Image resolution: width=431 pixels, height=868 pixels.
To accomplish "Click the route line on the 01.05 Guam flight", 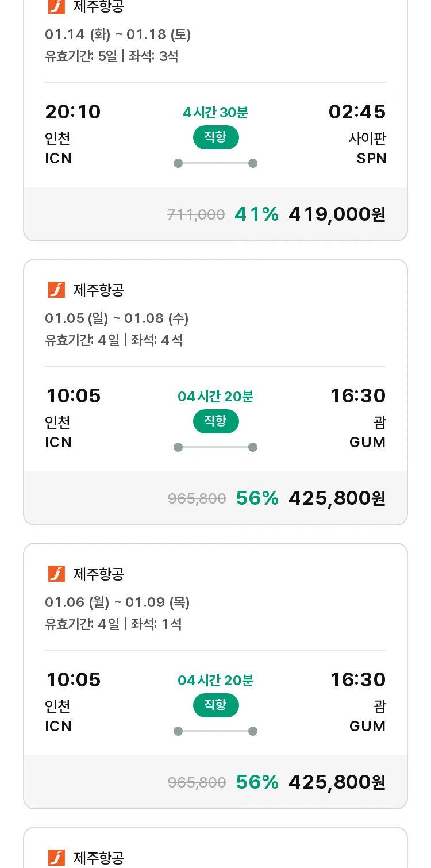I will (215, 447).
